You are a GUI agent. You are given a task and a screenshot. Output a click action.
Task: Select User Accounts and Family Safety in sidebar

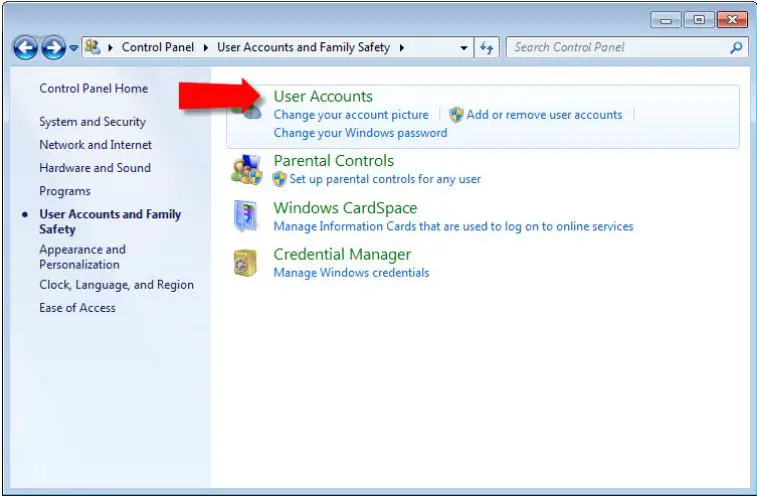point(110,221)
